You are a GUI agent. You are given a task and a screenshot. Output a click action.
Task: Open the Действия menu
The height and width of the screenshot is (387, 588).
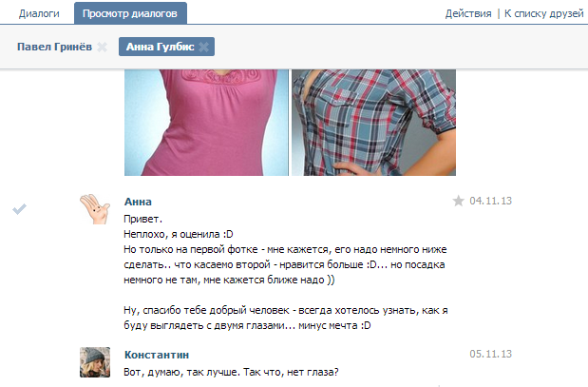pos(468,13)
